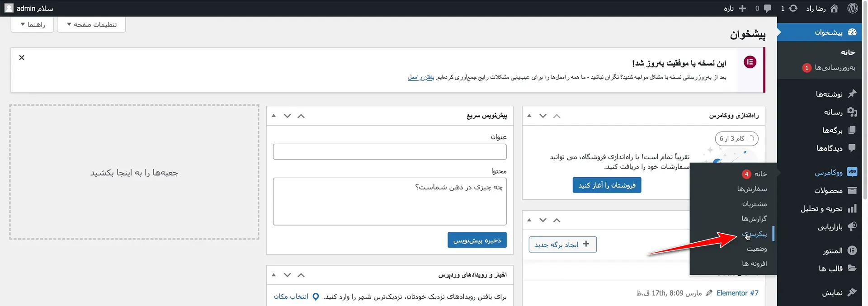Click the bar chart icon for تجزیه و تحلیل

click(852, 208)
